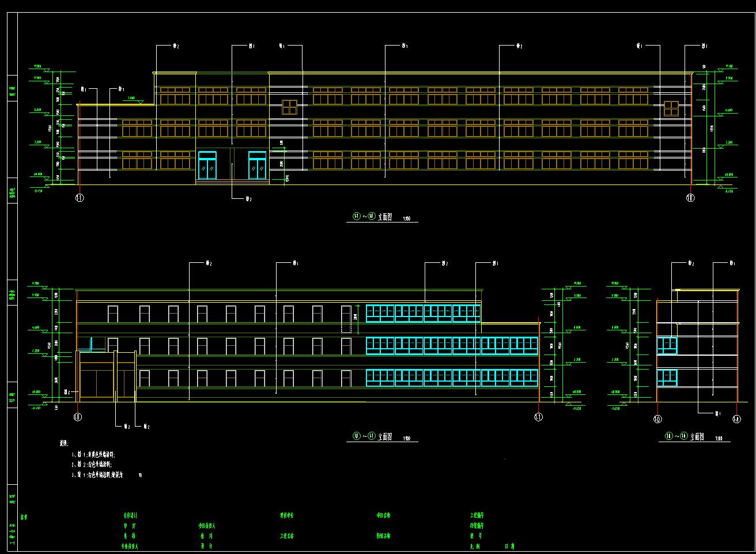Select the upper cyan window on side elevation
Image resolution: width=756 pixels, height=554 pixels.
click(x=667, y=345)
